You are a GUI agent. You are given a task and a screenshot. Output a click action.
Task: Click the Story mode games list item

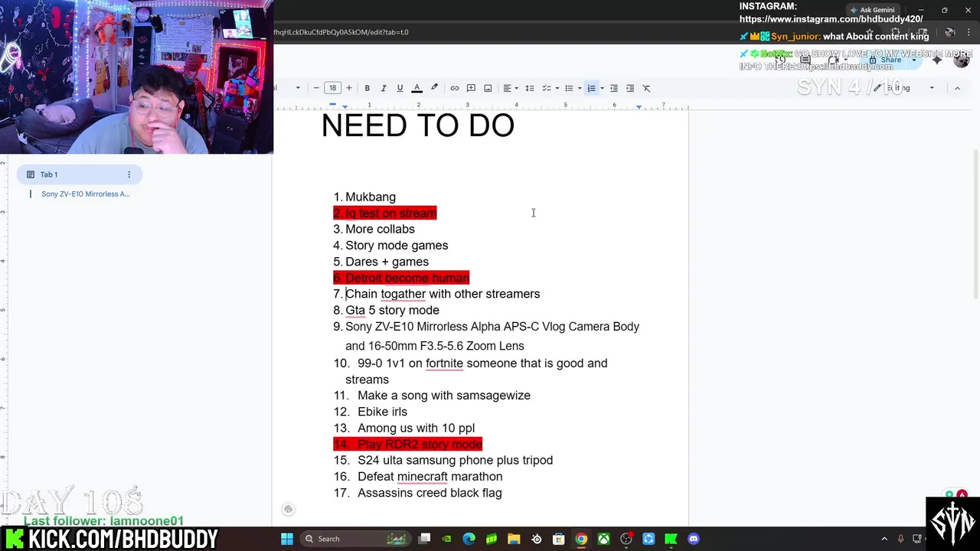[x=397, y=245]
